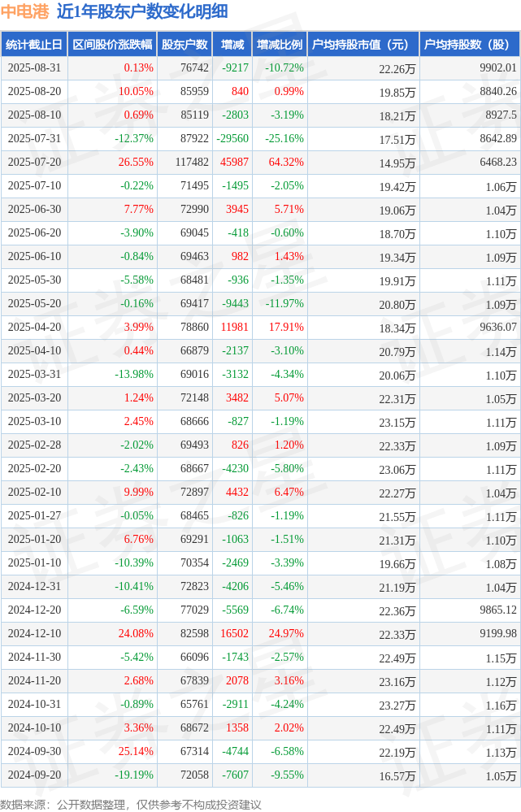
Task: Click the 64.32% change ratio value
Action: 286,162
